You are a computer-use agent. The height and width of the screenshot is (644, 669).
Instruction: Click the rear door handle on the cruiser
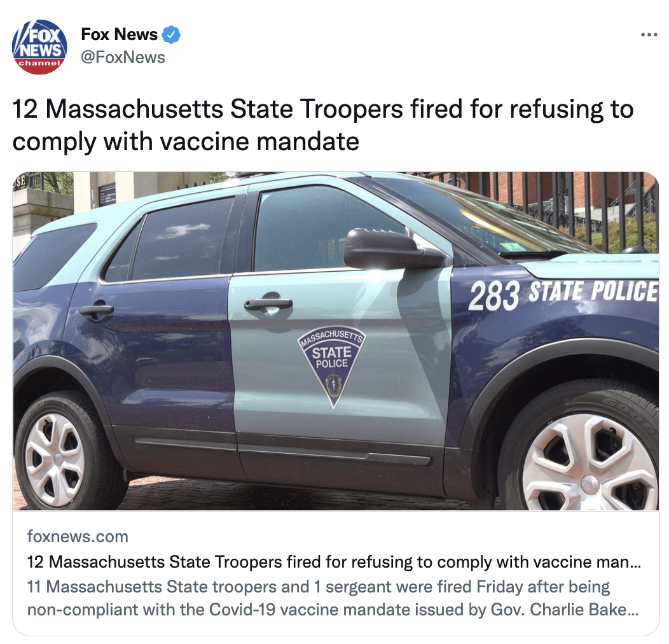point(97,309)
